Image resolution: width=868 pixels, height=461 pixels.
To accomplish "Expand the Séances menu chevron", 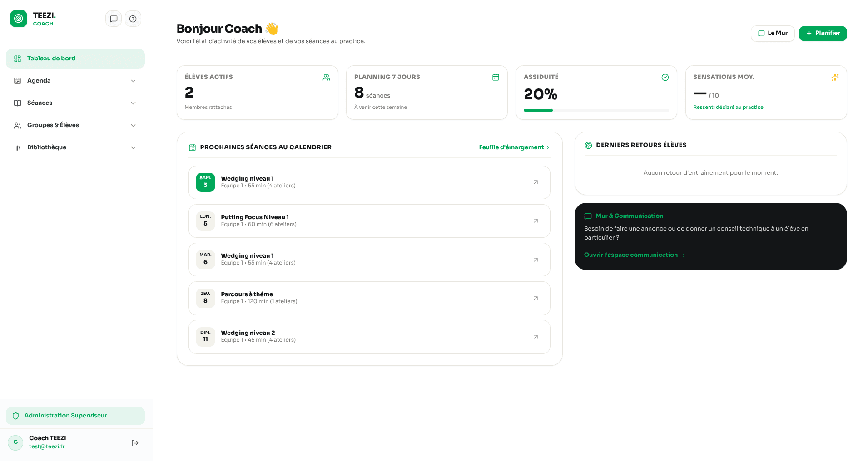I will pos(134,103).
